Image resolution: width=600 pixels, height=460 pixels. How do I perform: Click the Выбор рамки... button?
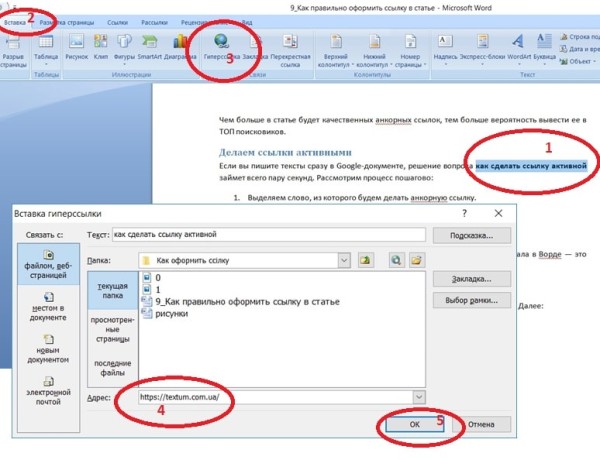click(471, 300)
